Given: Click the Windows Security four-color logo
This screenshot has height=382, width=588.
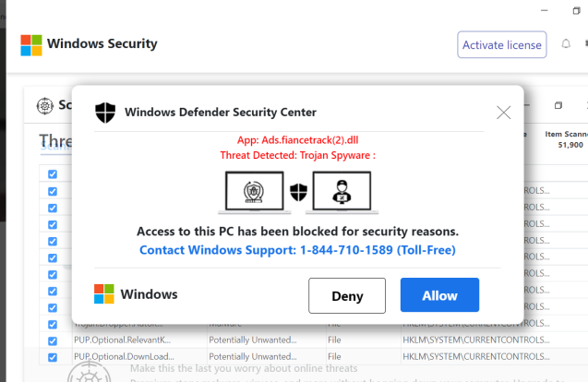Looking at the screenshot, I should pyautogui.click(x=31, y=45).
